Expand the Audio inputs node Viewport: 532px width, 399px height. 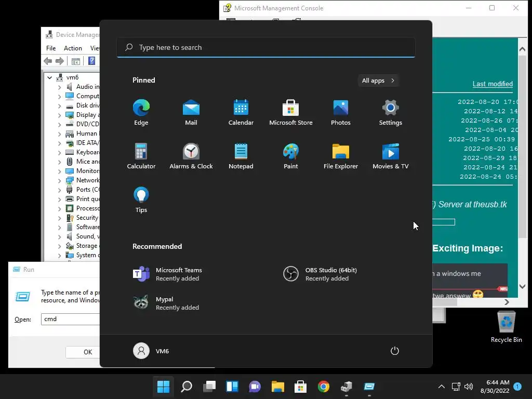tap(60, 87)
